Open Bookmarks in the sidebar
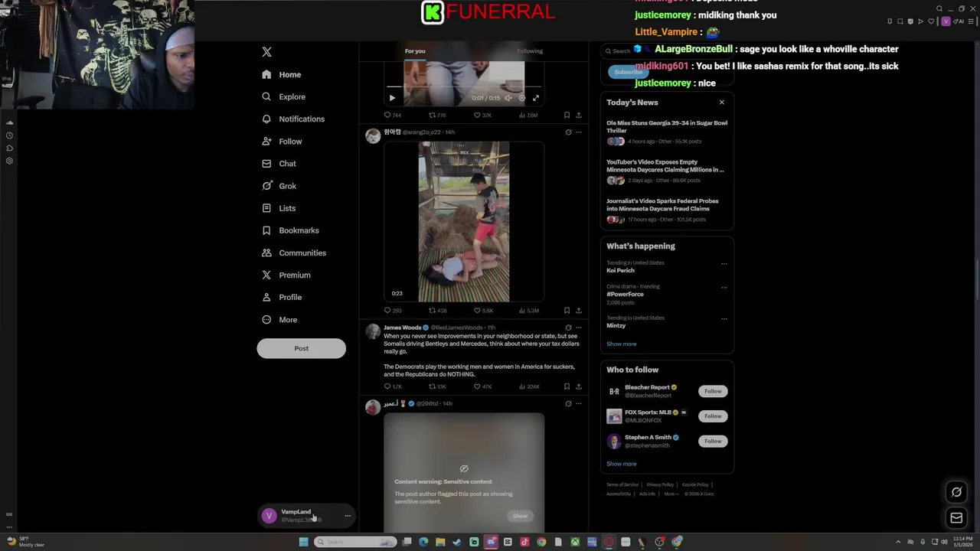The width and height of the screenshot is (980, 551). coord(290,230)
